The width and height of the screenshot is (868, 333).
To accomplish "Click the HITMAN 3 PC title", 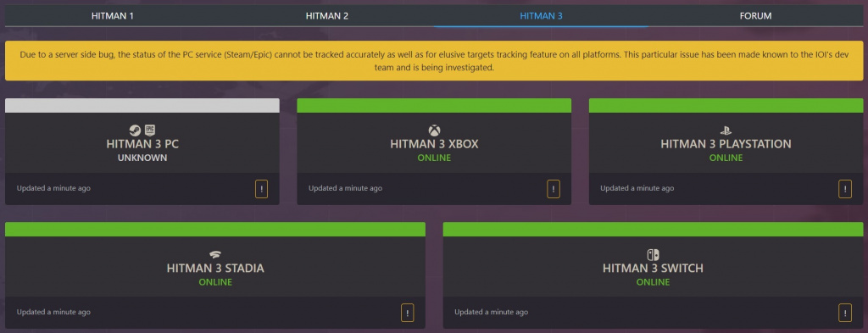I will tap(142, 144).
